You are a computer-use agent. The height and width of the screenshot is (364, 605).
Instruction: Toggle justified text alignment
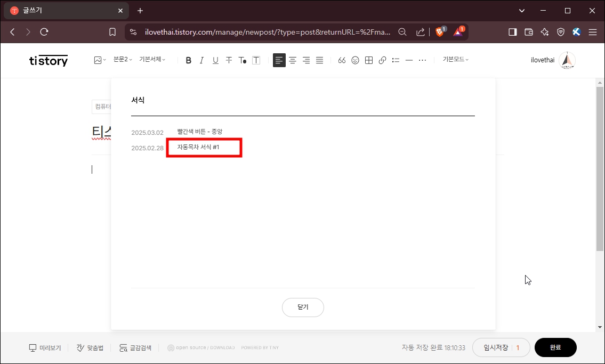pyautogui.click(x=319, y=60)
